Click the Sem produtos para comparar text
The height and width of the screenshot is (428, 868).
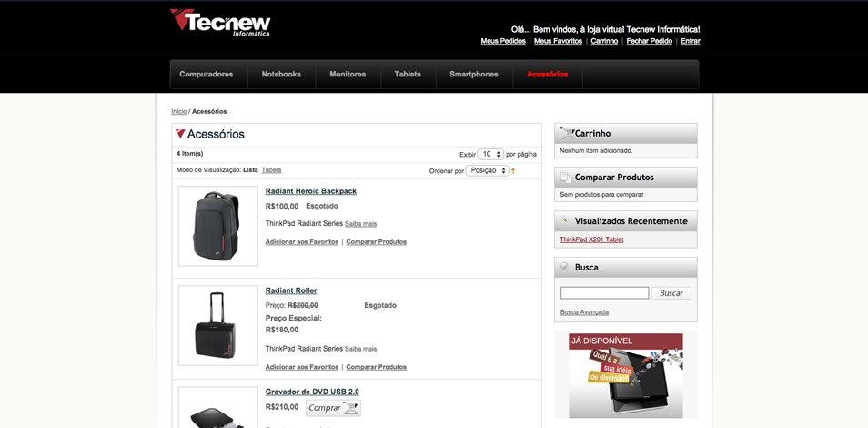click(601, 195)
